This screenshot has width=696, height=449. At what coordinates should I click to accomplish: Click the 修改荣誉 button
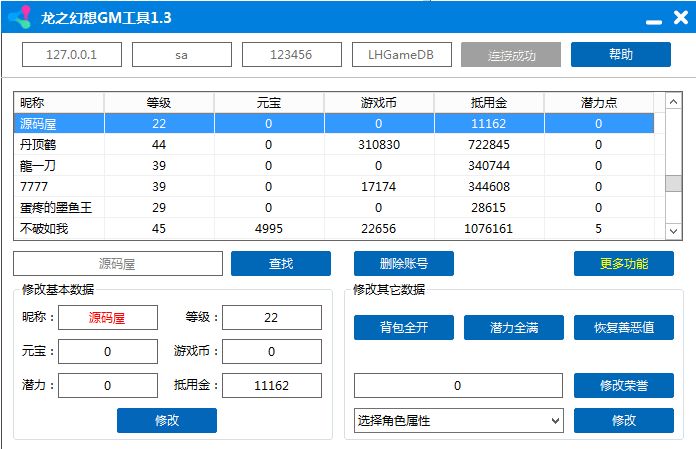click(x=623, y=385)
